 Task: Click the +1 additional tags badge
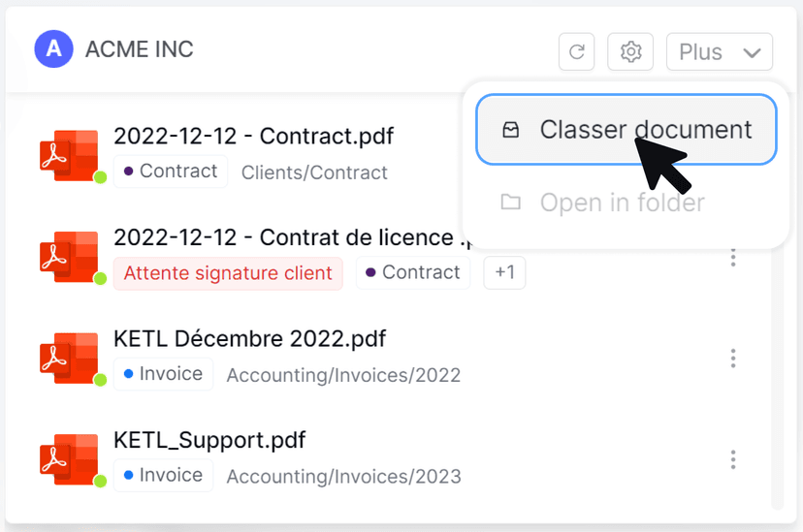pos(504,273)
